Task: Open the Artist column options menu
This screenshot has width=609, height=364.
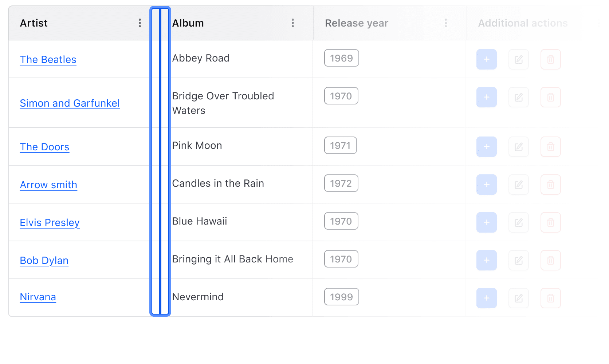Action: pyautogui.click(x=140, y=23)
